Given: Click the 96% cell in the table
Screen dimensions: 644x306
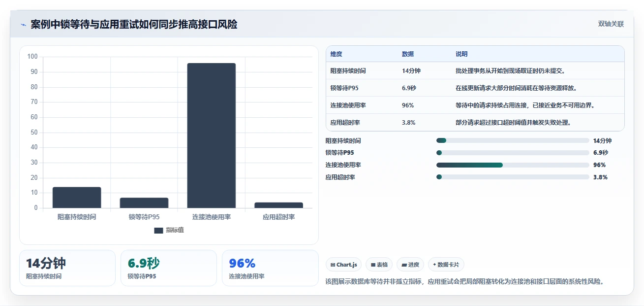Looking at the screenshot, I should (408, 105).
